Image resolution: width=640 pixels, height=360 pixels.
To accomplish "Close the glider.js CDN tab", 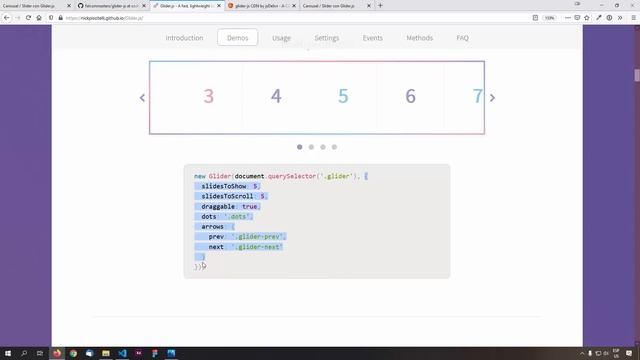I will tap(294, 6).
